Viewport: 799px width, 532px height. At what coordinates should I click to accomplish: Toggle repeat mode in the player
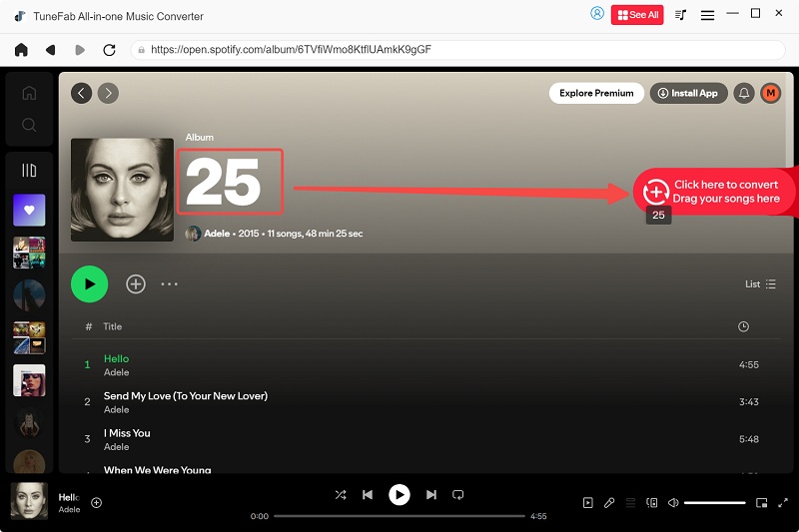click(458, 494)
